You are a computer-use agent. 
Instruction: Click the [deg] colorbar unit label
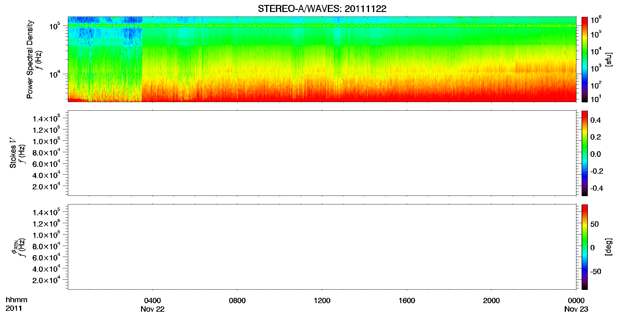coord(608,247)
